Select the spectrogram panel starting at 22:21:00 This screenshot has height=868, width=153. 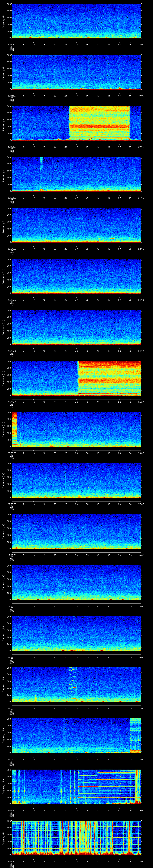(x=76, y=225)
